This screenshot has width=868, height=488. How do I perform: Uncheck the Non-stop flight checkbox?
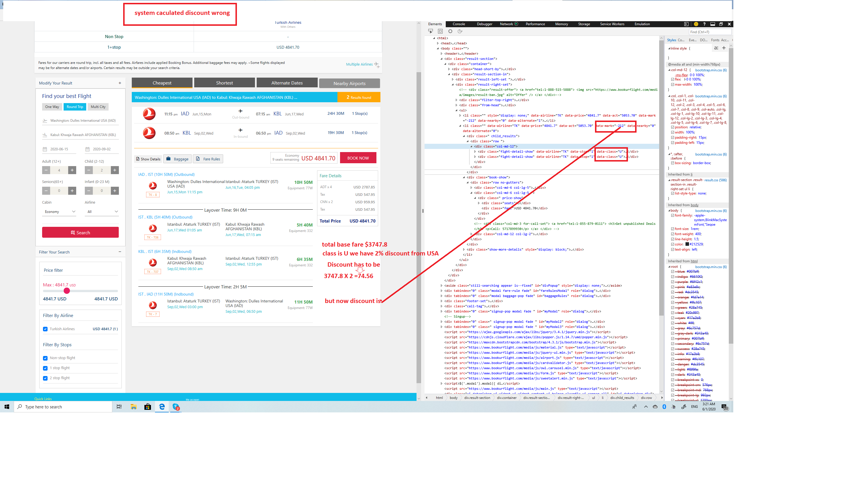45,358
